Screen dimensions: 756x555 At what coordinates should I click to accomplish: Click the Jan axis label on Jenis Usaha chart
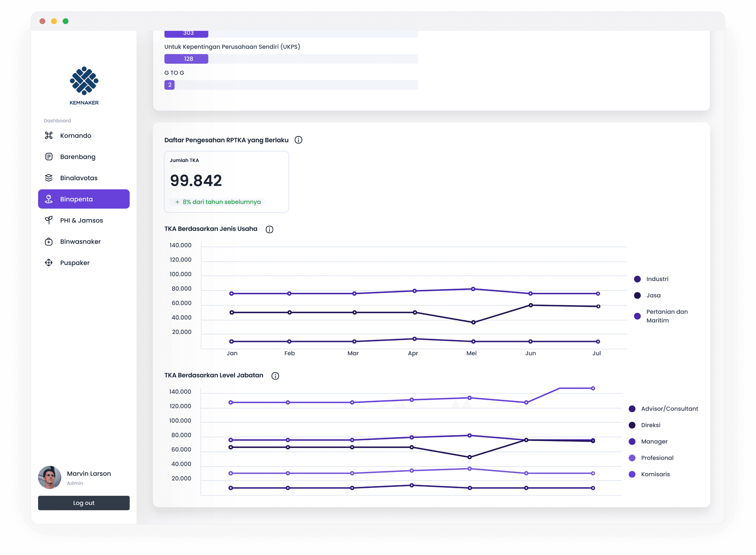click(x=232, y=353)
